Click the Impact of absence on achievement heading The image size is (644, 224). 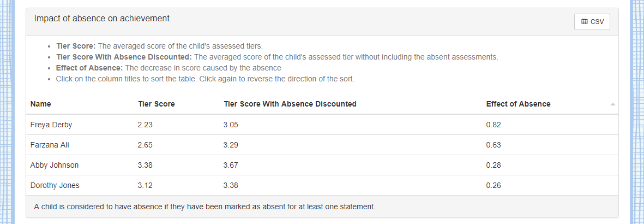click(x=101, y=19)
